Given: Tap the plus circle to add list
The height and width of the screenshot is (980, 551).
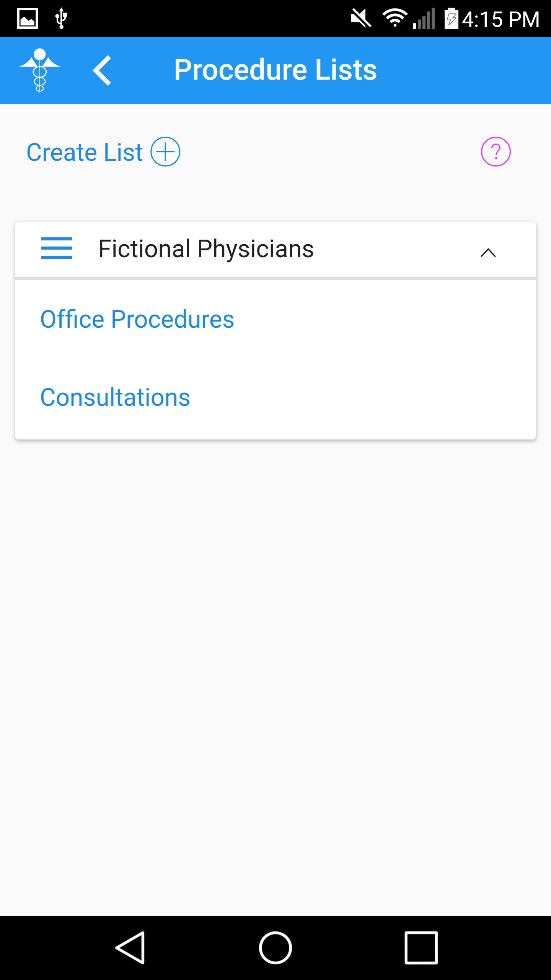Looking at the screenshot, I should click(165, 152).
